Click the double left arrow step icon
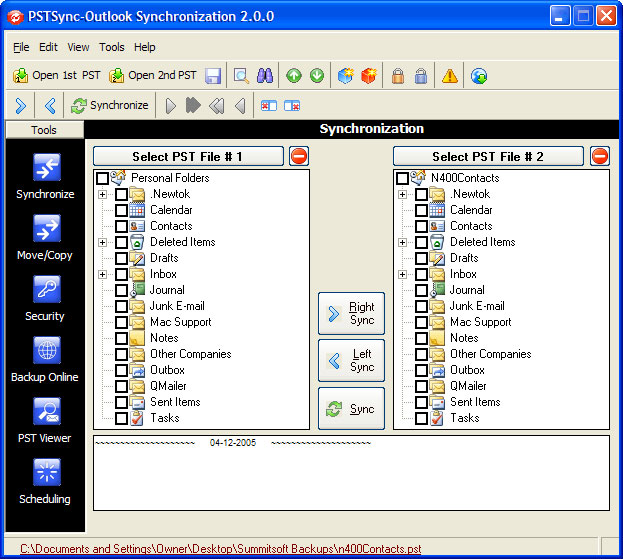623x559 pixels. coord(217,106)
